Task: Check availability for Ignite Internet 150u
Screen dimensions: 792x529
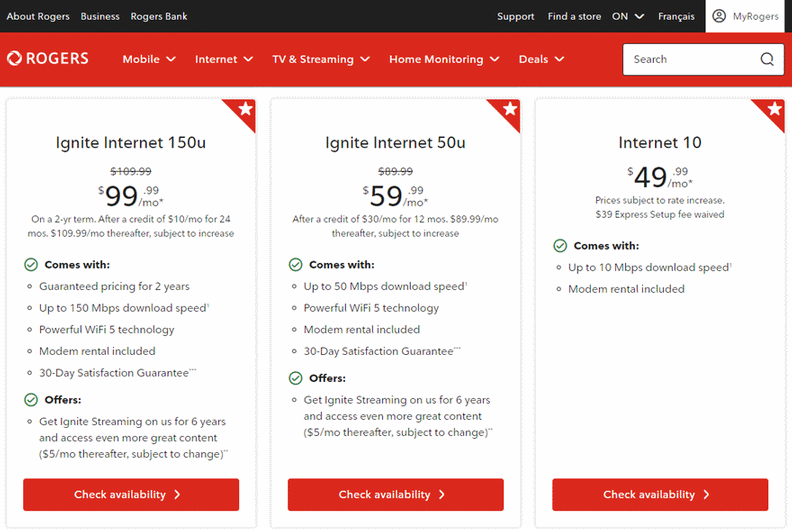Action: pos(131,495)
